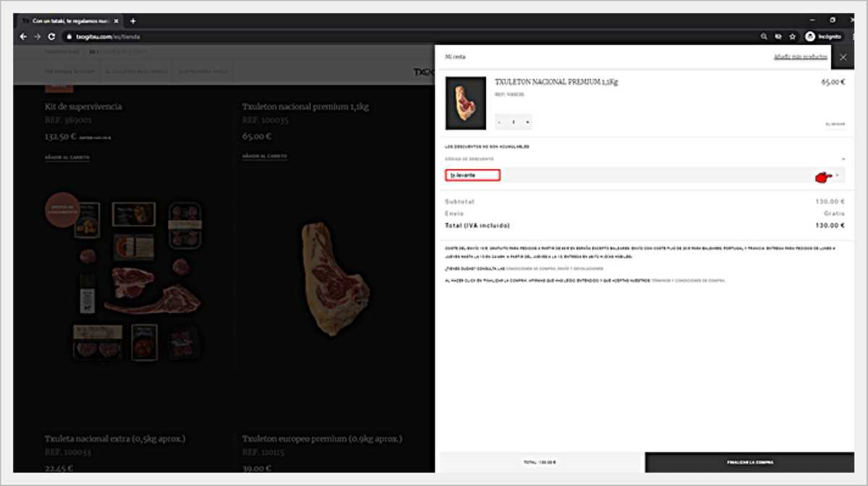
Task: Reload the page with the refresh icon
Action: pyautogui.click(x=51, y=36)
